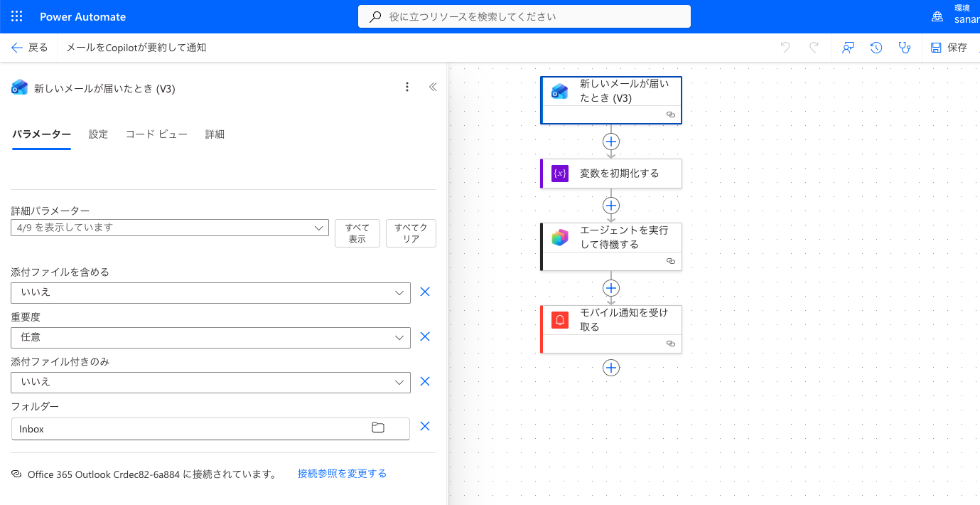Click the red notification bell icon
Screen dimensions: 980x505
click(x=560, y=320)
